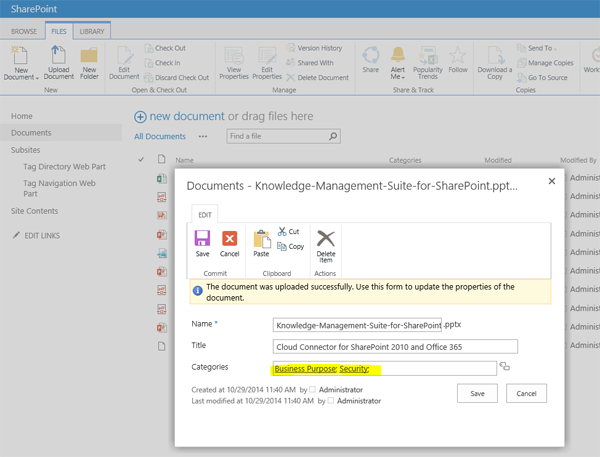Click Administrator after Created by
This screenshot has height=457, width=600.
[341, 390]
